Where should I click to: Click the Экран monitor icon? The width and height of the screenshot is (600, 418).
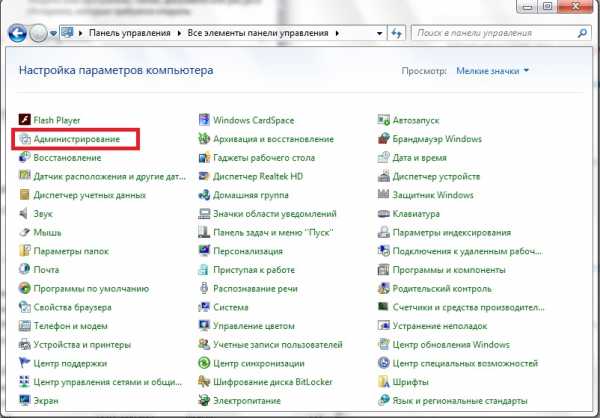click(x=24, y=400)
